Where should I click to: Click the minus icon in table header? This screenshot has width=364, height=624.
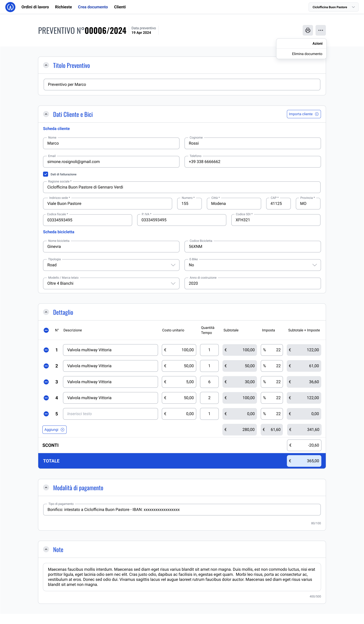pyautogui.click(x=46, y=330)
